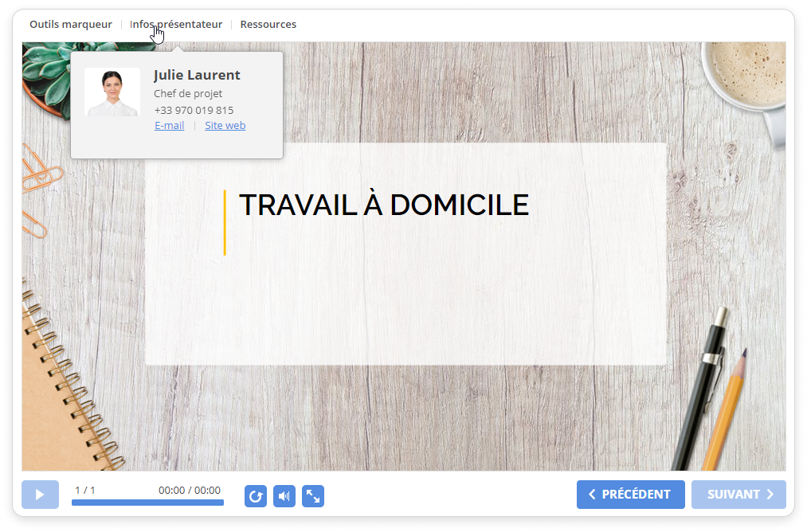Open the Outils marqueur menu
Image resolution: width=807 pixels, height=532 pixels.
71,25
